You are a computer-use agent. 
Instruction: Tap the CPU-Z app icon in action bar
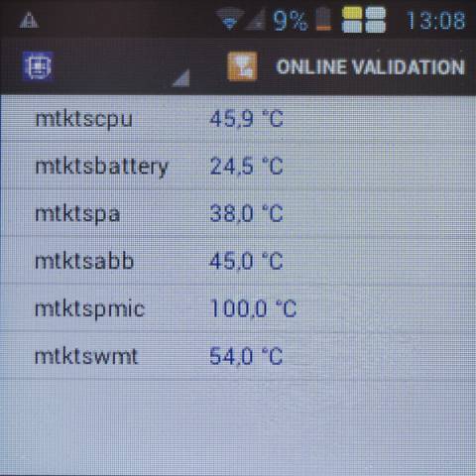click(38, 65)
